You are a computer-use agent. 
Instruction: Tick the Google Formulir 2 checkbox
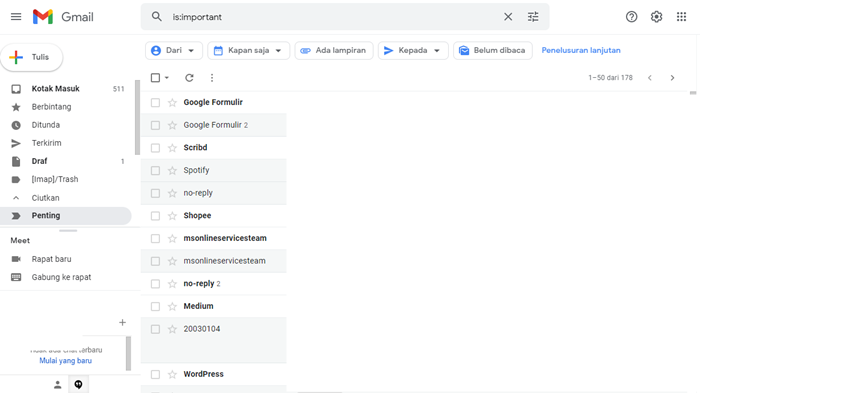[x=155, y=126]
